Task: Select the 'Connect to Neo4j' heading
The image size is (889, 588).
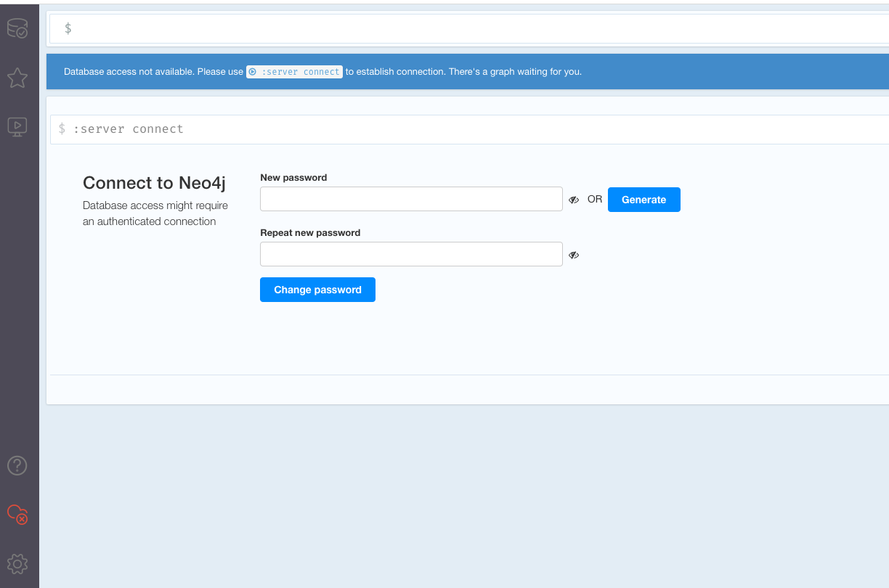Action: click(154, 183)
